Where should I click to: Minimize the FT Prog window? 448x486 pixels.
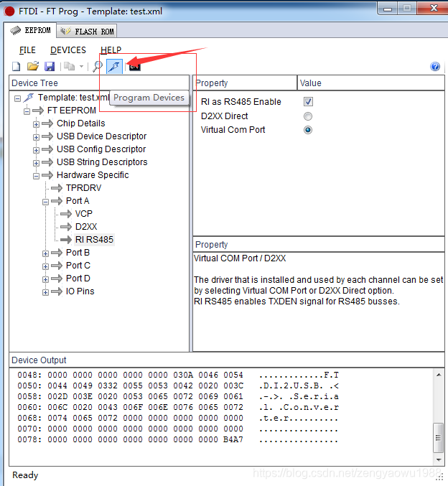[x=387, y=9]
